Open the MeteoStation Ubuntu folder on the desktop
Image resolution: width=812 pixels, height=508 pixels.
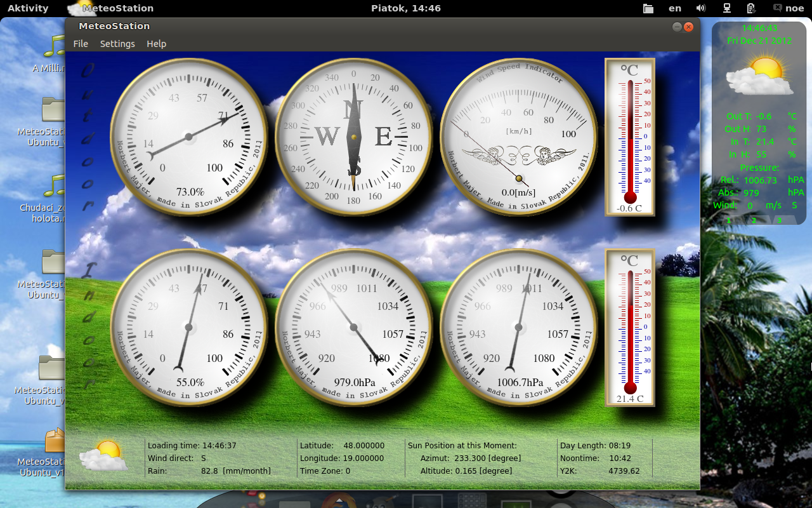coord(53,111)
